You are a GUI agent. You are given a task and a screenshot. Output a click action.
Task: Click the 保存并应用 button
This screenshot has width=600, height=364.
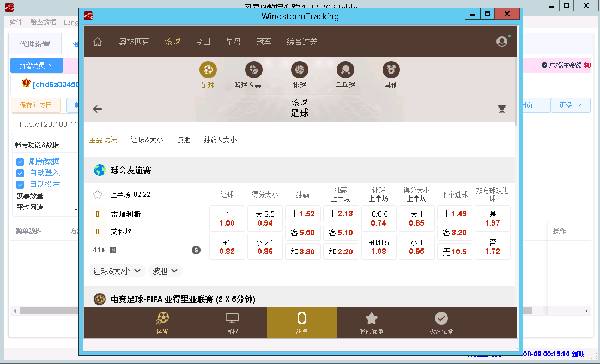(35, 105)
